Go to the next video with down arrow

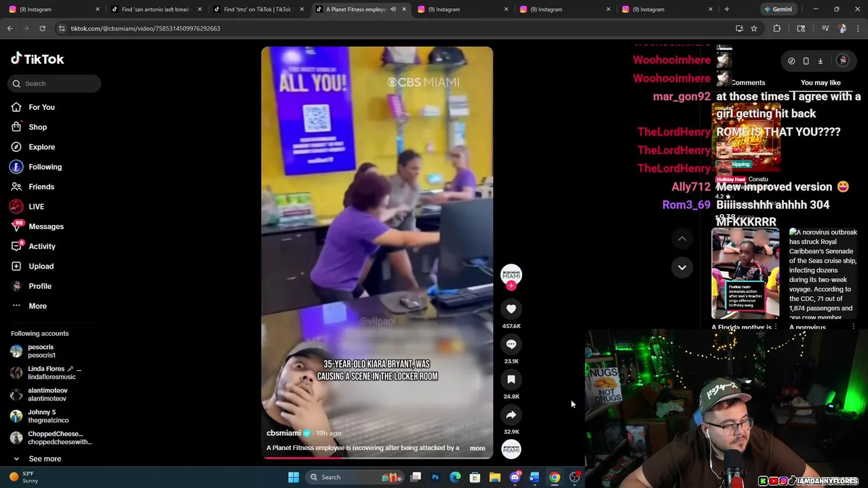click(682, 268)
